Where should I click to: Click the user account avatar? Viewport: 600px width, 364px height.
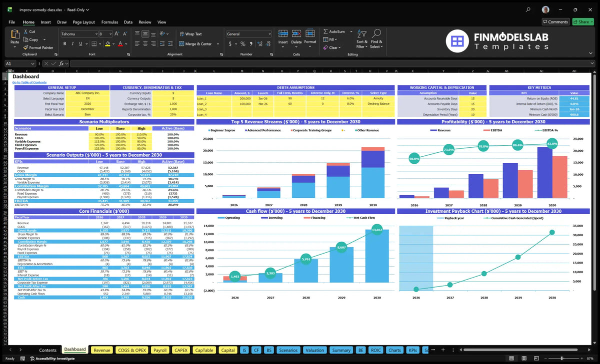click(x=545, y=9)
